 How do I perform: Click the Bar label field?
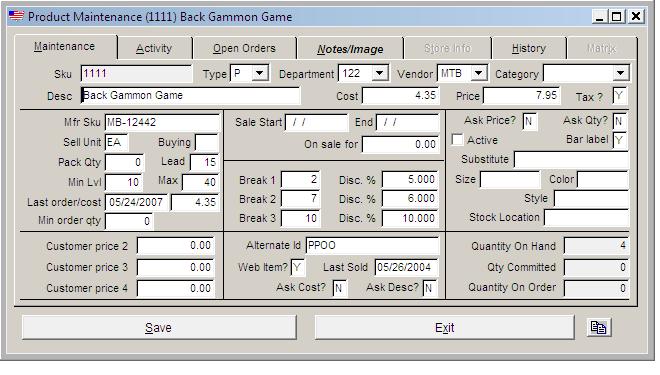(619, 140)
